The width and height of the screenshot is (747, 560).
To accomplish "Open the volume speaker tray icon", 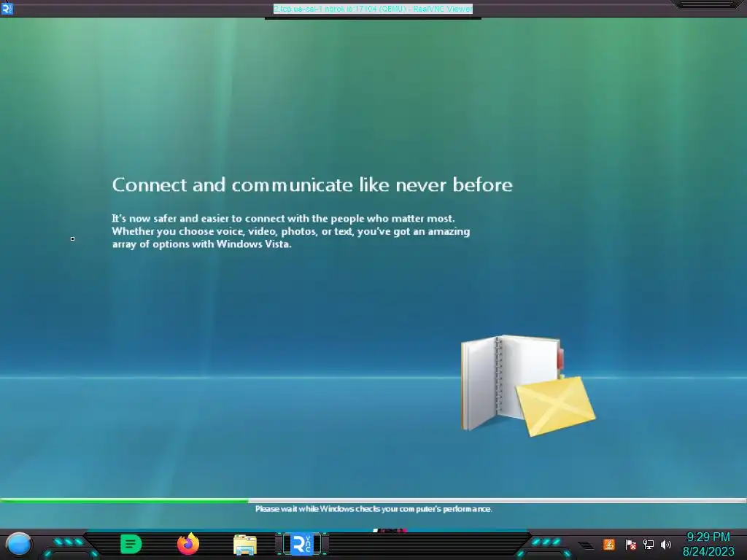I will [666, 544].
